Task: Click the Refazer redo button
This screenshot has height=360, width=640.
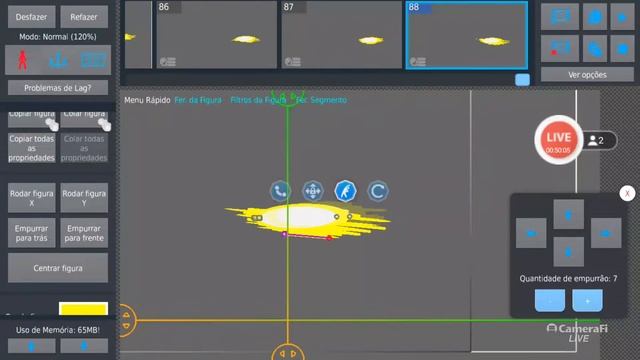Action: pyautogui.click(x=84, y=17)
